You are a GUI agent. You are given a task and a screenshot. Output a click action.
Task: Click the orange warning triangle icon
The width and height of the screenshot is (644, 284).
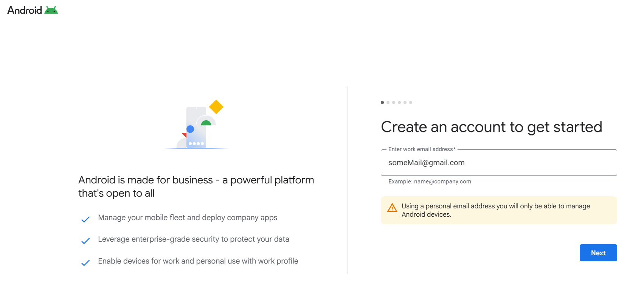(392, 208)
